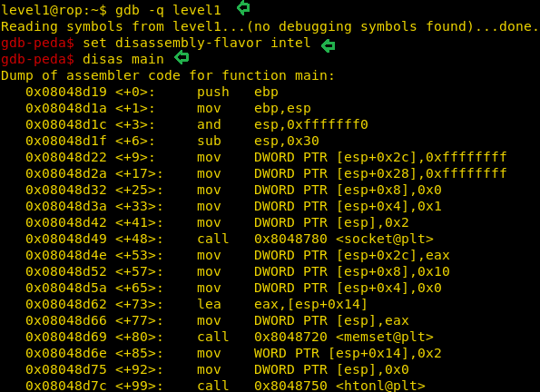Click the 'set disassembly-flavor intel' command text
The image size is (540, 392).
pyautogui.click(x=197, y=43)
